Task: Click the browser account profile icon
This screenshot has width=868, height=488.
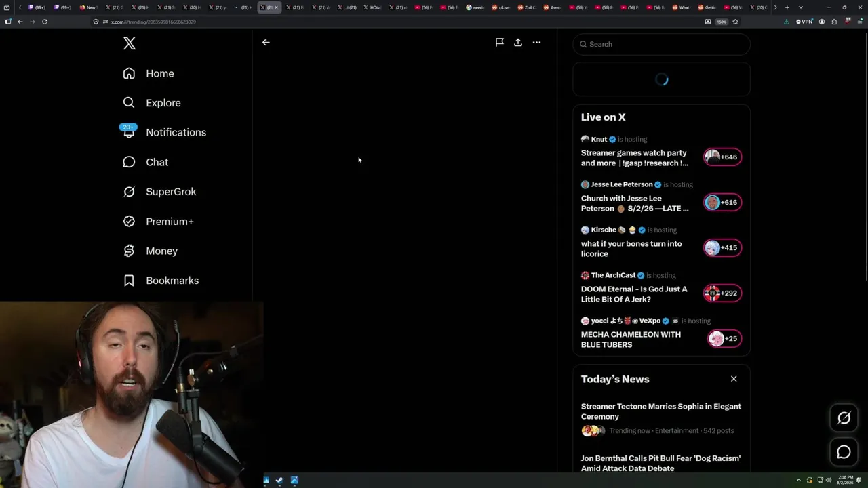Action: (x=822, y=22)
